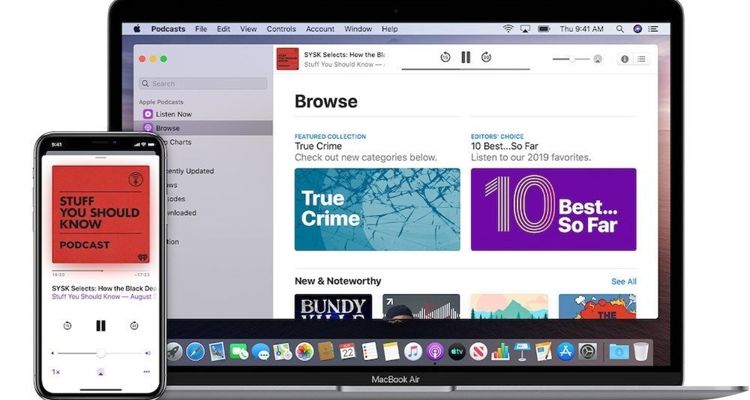The width and height of the screenshot is (750, 400).
Task: Skip back 15 seconds on the Mac
Action: tap(445, 57)
